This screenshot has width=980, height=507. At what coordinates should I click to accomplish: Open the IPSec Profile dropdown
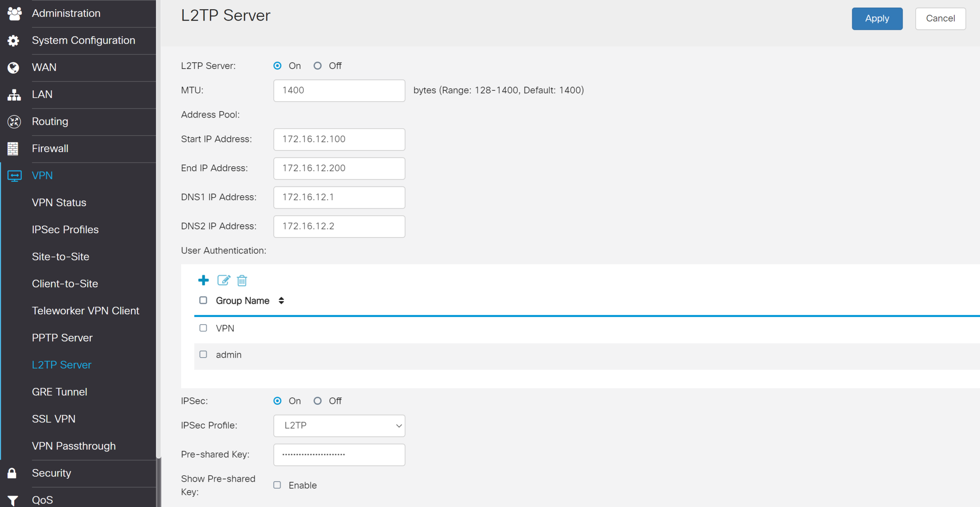339,426
